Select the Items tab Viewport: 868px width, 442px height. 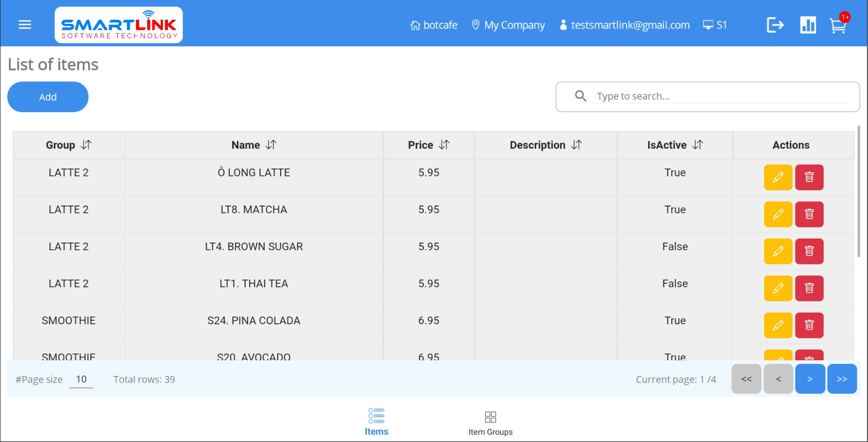pos(376,423)
